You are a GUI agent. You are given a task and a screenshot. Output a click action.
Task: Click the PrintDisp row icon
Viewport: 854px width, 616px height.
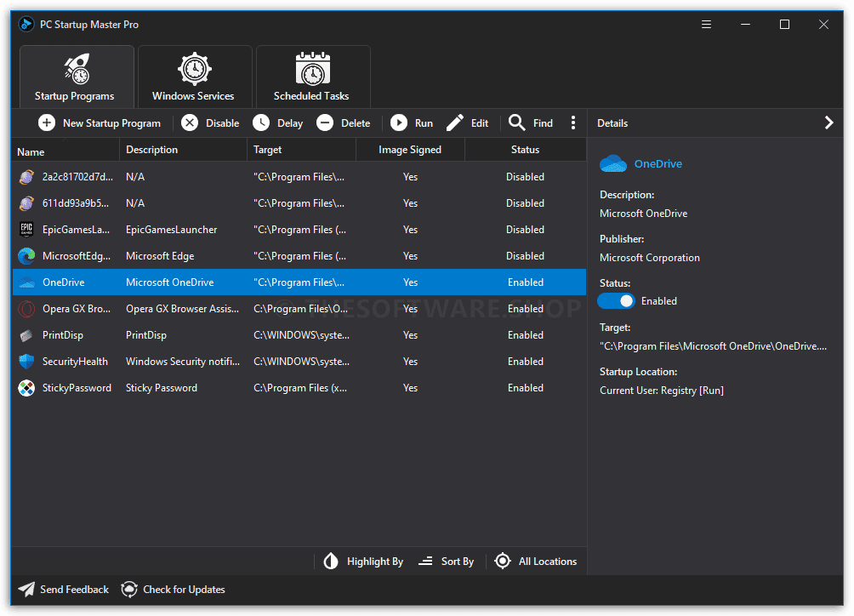tap(26, 335)
